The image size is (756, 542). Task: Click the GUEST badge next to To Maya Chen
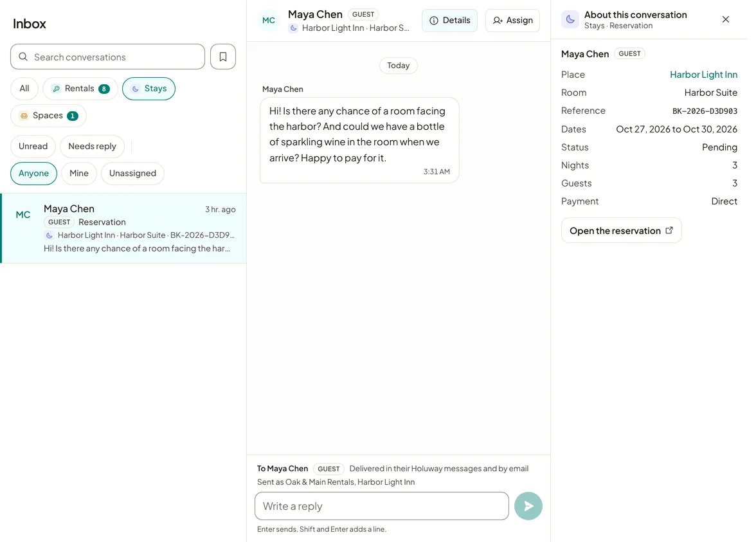tap(328, 469)
